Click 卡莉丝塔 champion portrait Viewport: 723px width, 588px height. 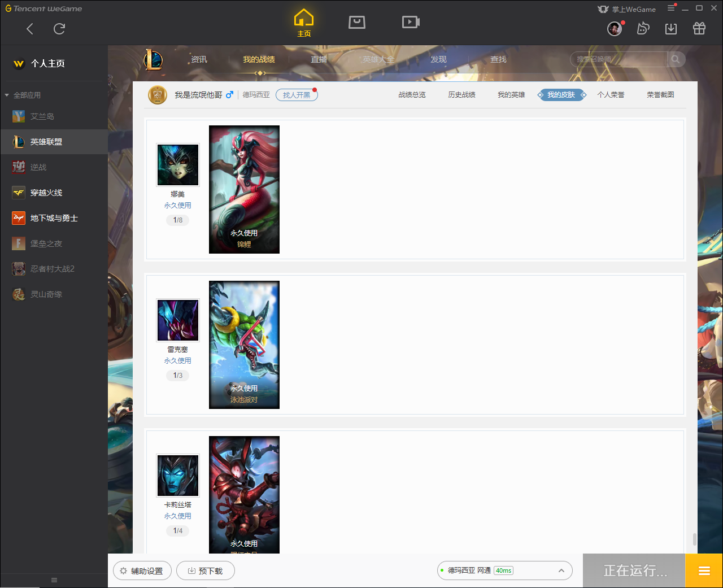(178, 476)
